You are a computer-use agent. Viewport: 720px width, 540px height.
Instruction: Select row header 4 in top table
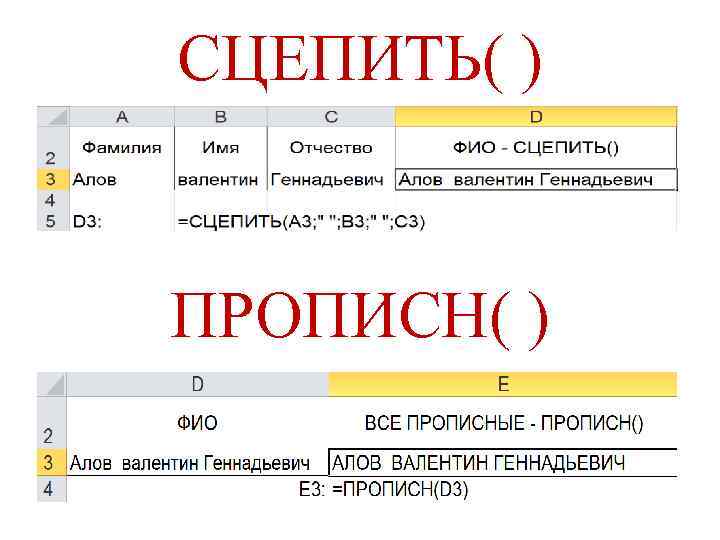click(53, 201)
